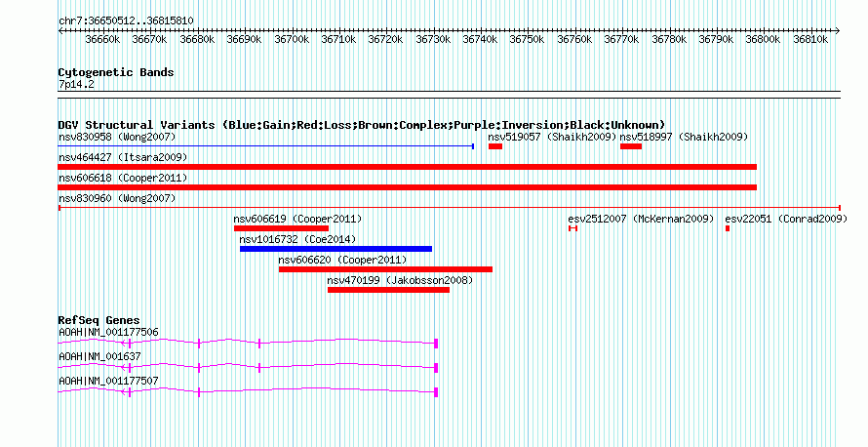Click the RefSeq Genes track title
This screenshot has width=868, height=447.
tap(99, 320)
